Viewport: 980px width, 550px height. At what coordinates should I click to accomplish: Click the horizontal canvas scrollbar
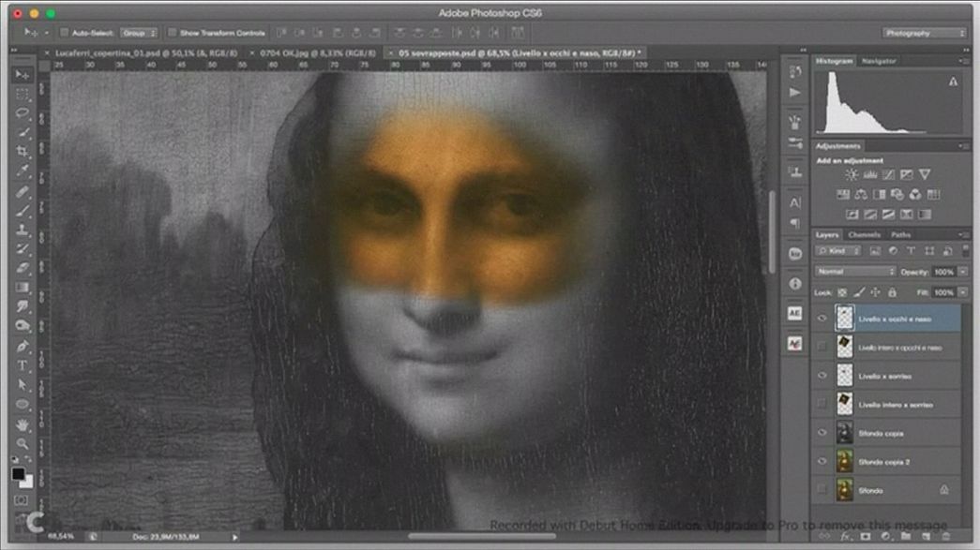(482, 536)
